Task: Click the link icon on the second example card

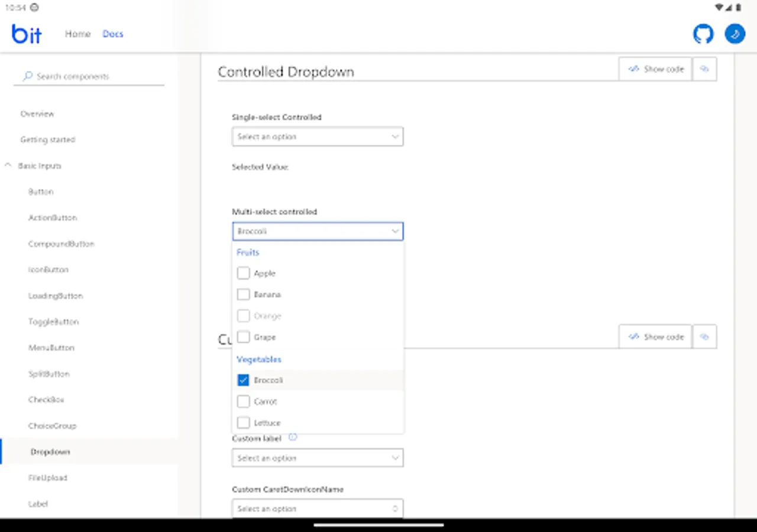Action: click(x=704, y=336)
